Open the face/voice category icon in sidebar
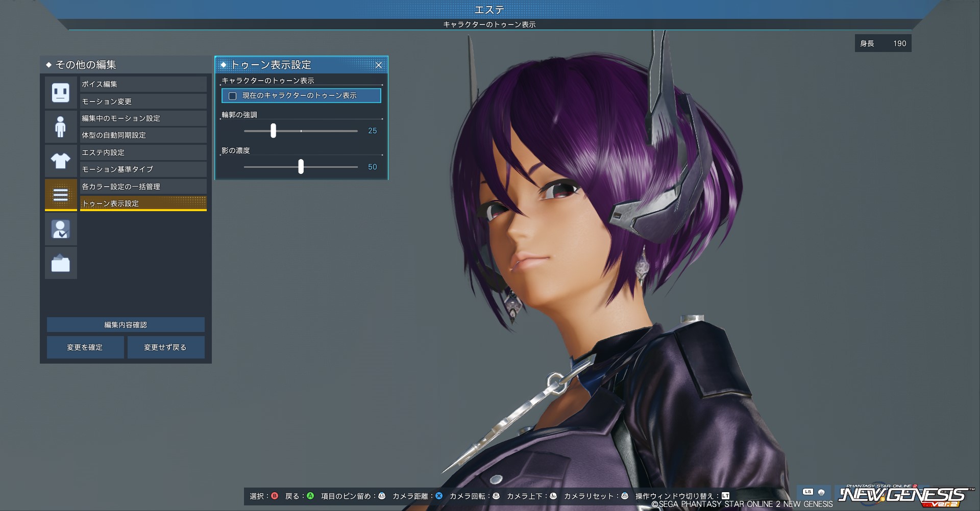This screenshot has width=980, height=511. point(61,92)
